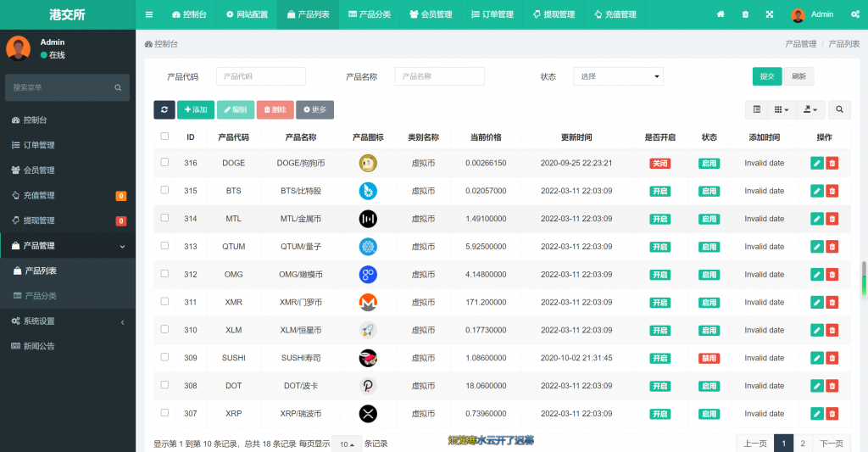The height and width of the screenshot is (452, 868).
Task: Click the green 提交 button
Action: [766, 76]
